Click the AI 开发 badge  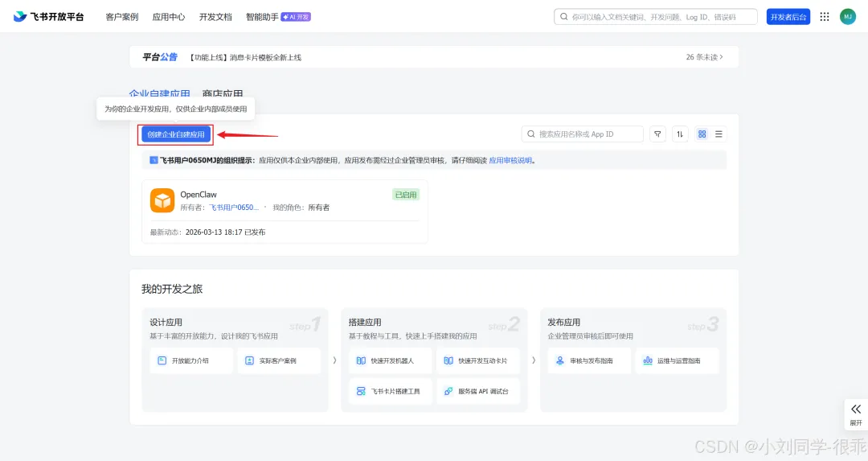point(296,17)
